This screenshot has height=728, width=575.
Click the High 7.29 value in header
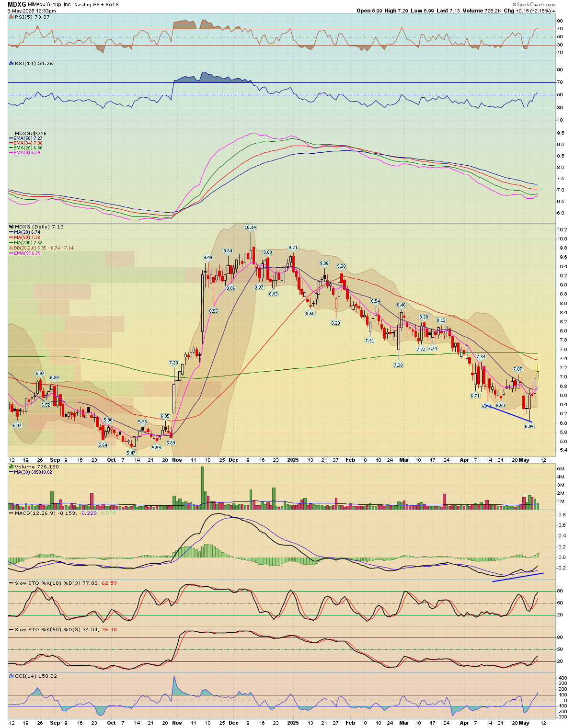[x=396, y=10]
